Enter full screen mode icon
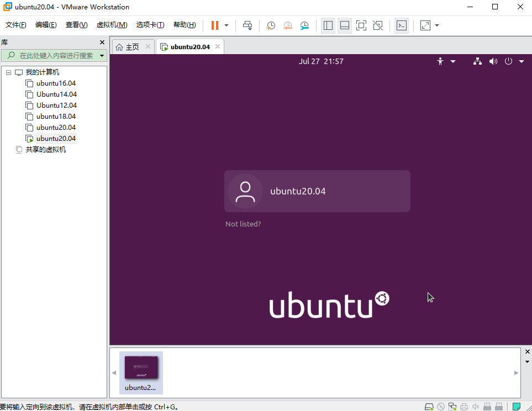The height and width of the screenshot is (411, 532). pos(361,25)
